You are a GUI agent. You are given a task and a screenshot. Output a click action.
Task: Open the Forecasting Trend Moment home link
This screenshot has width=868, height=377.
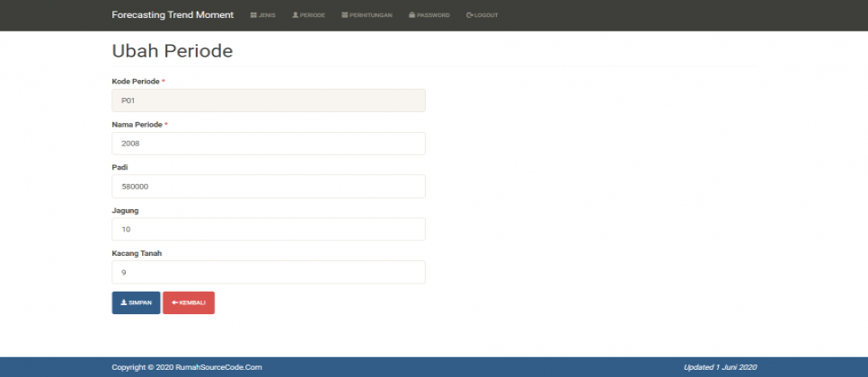pos(173,15)
